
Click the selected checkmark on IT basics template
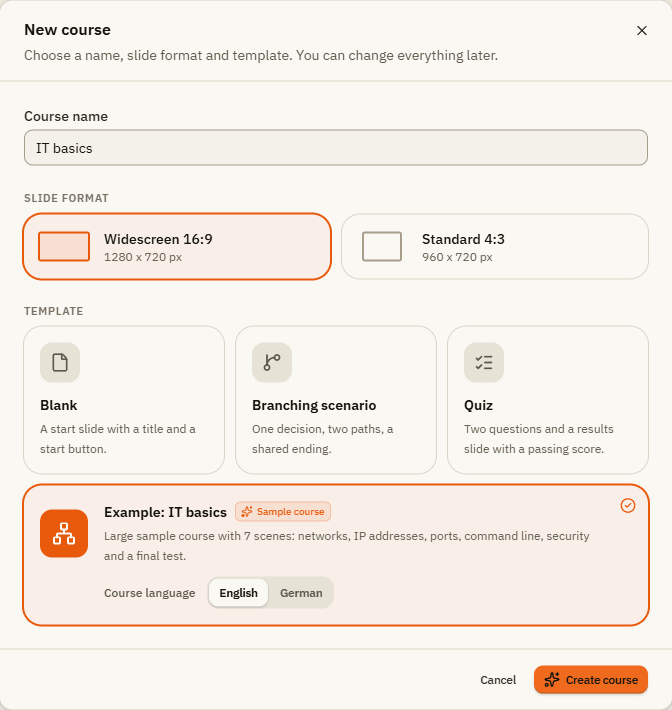tap(628, 505)
